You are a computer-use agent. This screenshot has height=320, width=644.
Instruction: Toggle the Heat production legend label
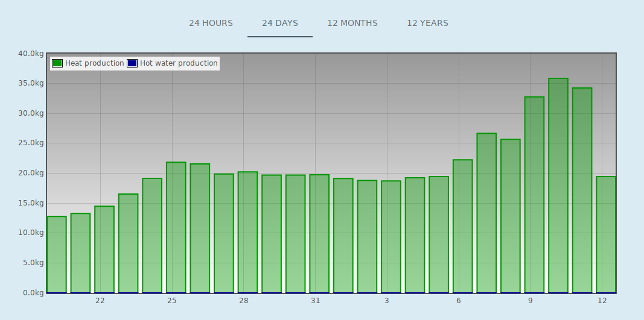pos(95,63)
